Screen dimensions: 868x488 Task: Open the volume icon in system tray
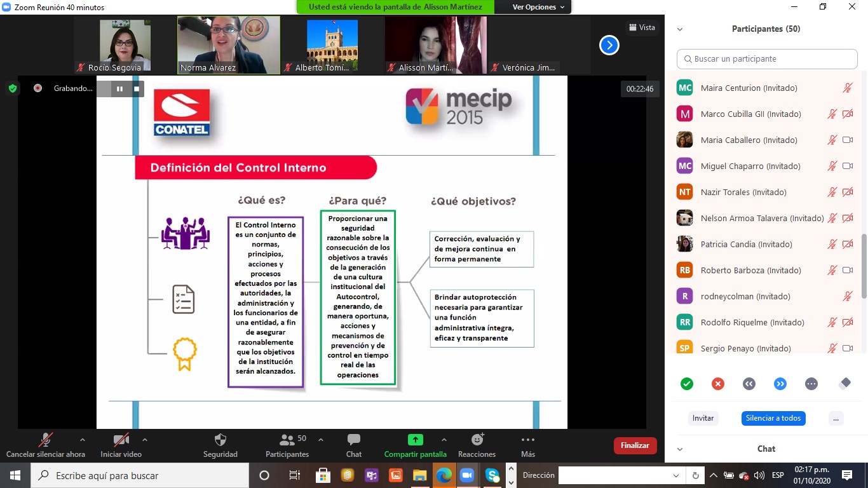pyautogui.click(x=759, y=475)
